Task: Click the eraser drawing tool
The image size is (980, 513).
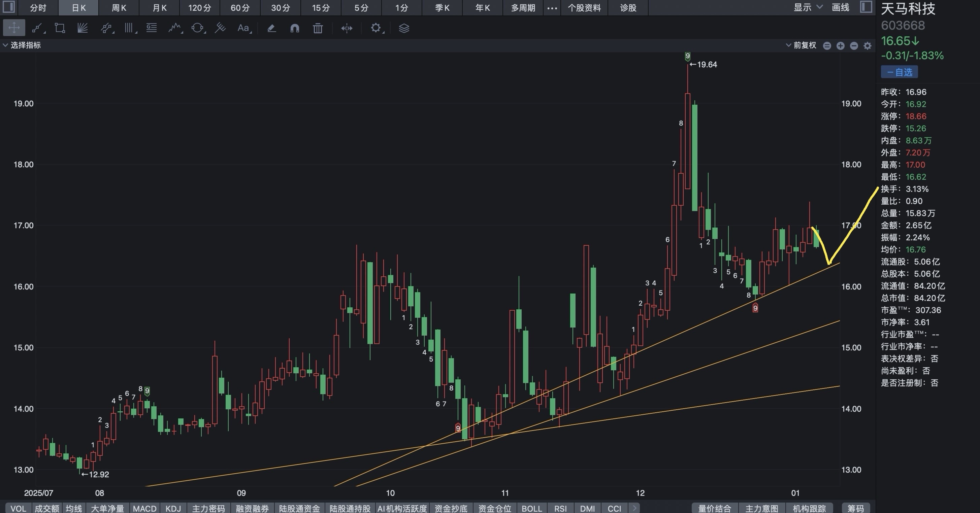Action: (x=272, y=28)
